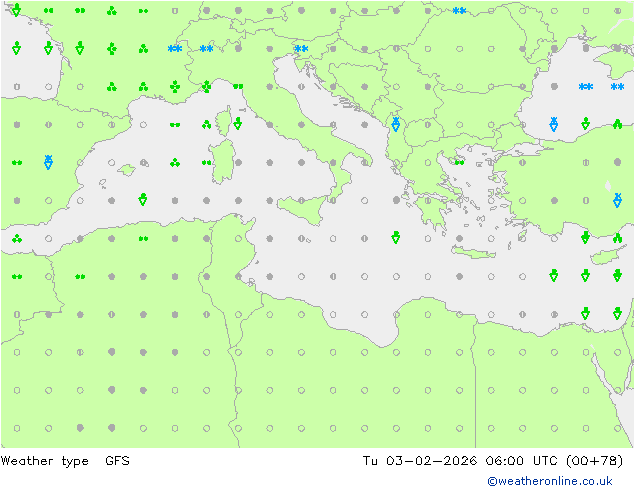Click the blue sleet symbol in central Spain

pos(49,162)
